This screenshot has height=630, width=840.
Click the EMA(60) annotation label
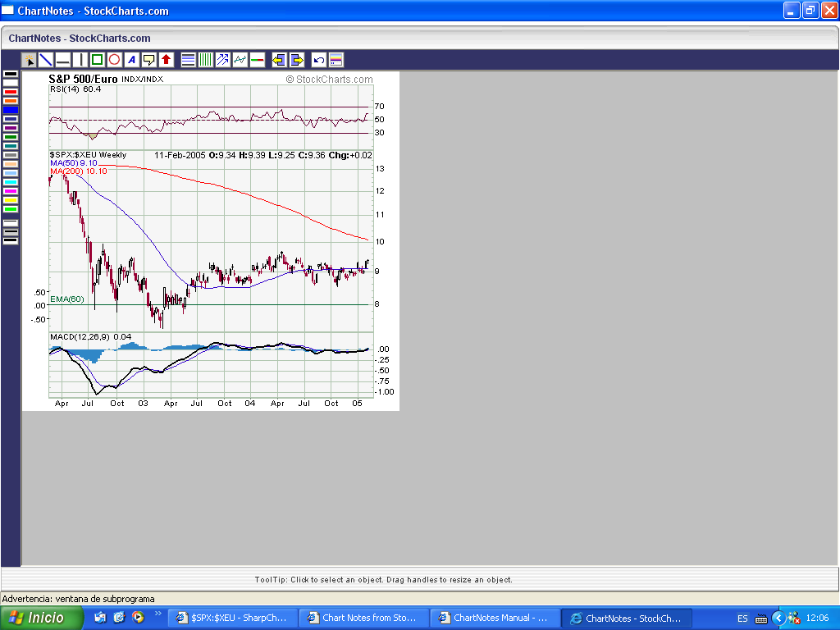pyautogui.click(x=67, y=299)
